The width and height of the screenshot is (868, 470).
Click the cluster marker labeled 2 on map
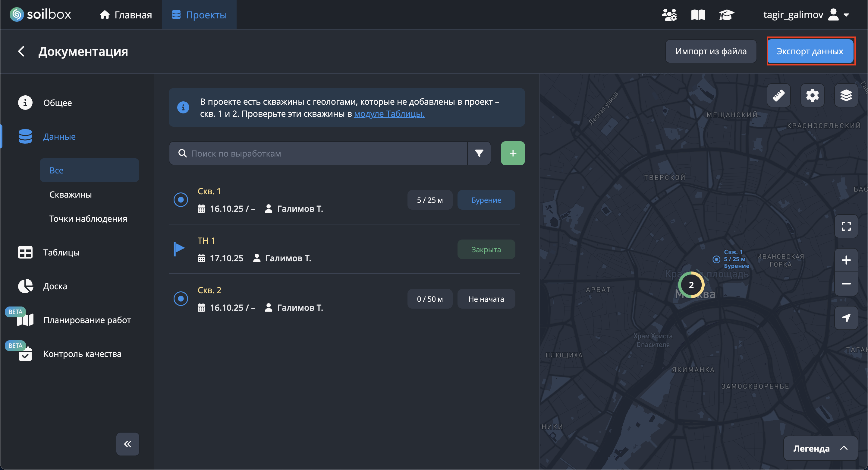pyautogui.click(x=691, y=285)
